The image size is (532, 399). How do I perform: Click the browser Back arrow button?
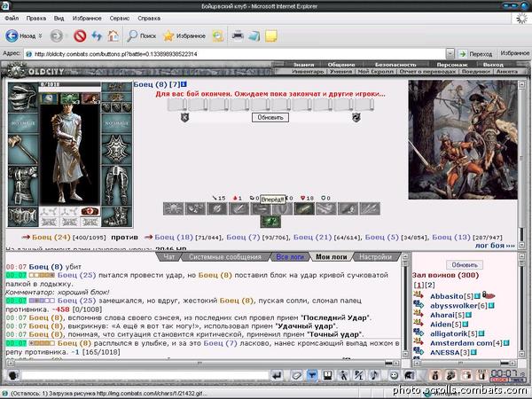12,35
